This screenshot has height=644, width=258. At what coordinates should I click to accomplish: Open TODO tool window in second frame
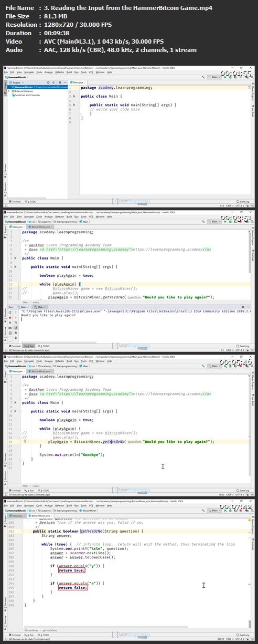(x=45, y=346)
